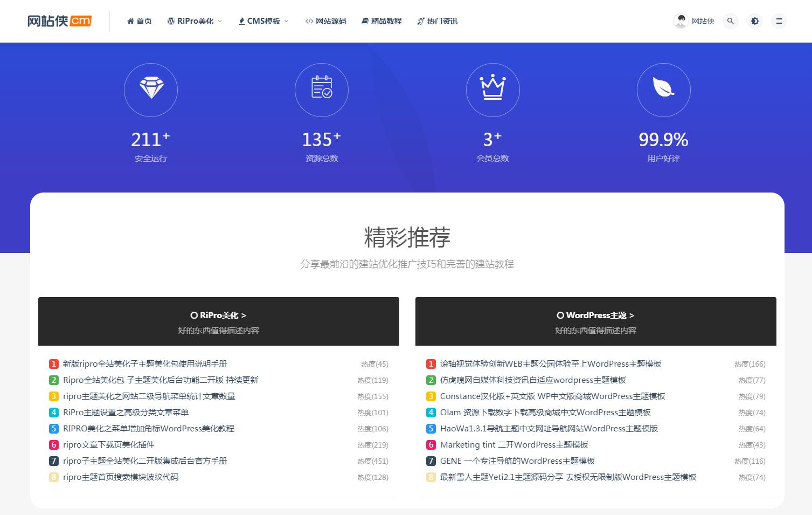The image size is (812, 515).
Task: Open the 热门资讯 navigation item
Action: 437,21
